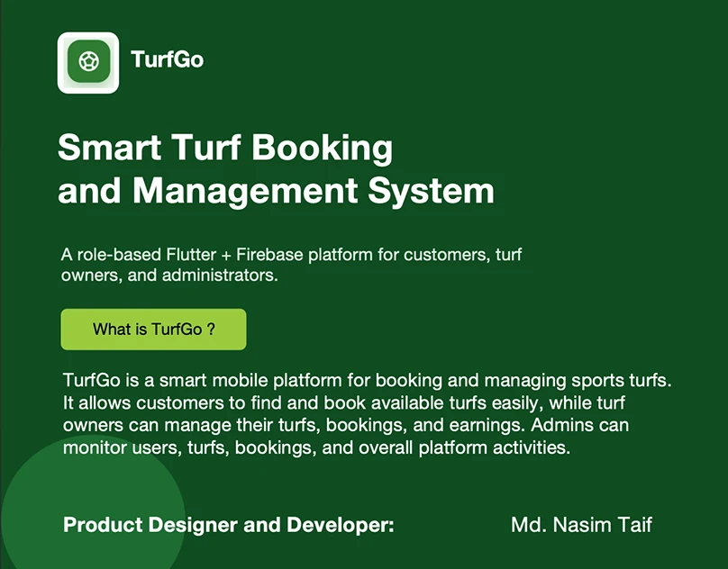728x569 pixels.
Task: Click the 'monitor users, turfs, bookings' line
Action: tap(316, 447)
